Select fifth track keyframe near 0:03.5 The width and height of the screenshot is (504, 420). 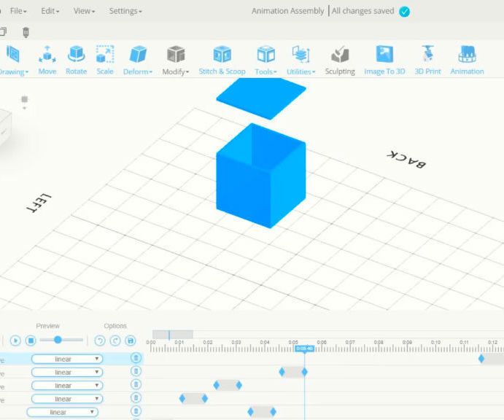[x=250, y=412]
